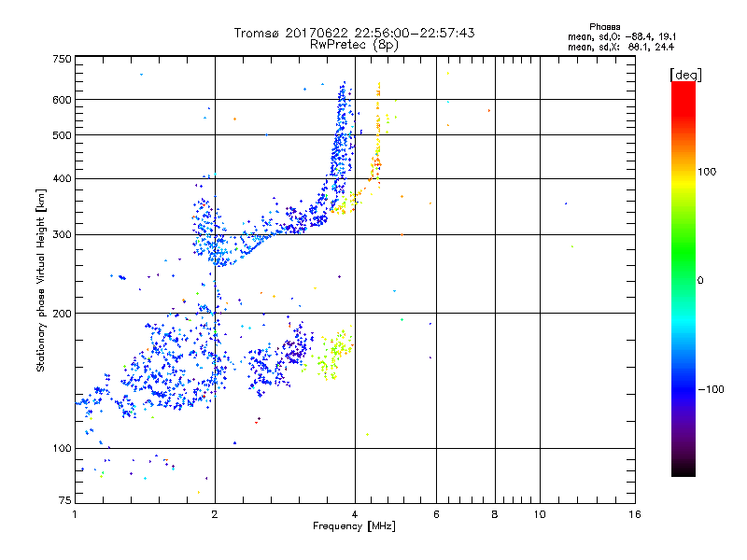Screen dimensions: 747x560
Task: Click the '6' x-axis tick label
Action: [x=436, y=514]
